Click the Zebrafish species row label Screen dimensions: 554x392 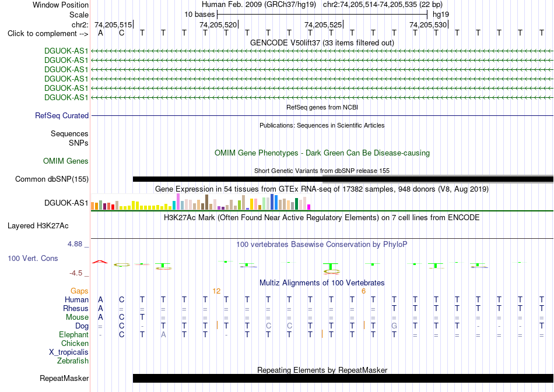tap(73, 361)
